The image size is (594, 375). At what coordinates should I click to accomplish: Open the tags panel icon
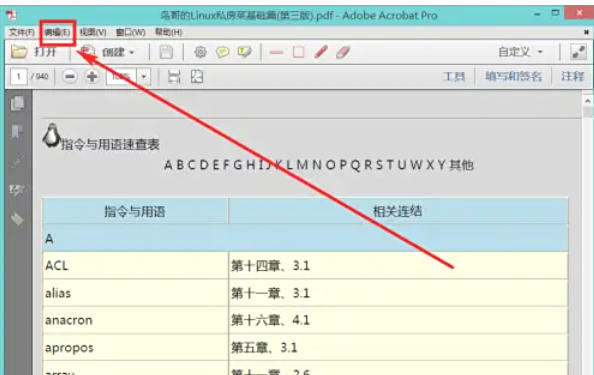[x=17, y=219]
